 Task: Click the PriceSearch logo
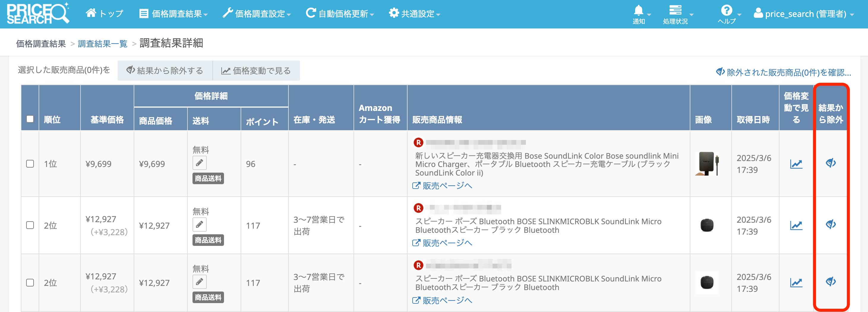38,13
